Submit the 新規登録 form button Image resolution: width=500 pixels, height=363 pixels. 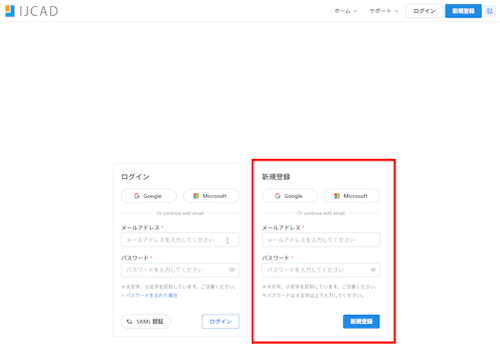[x=361, y=322]
